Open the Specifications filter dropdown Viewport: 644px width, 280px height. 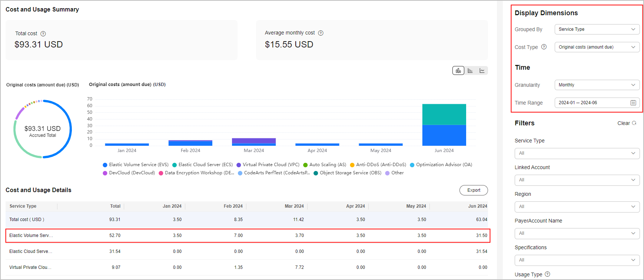[x=577, y=260]
